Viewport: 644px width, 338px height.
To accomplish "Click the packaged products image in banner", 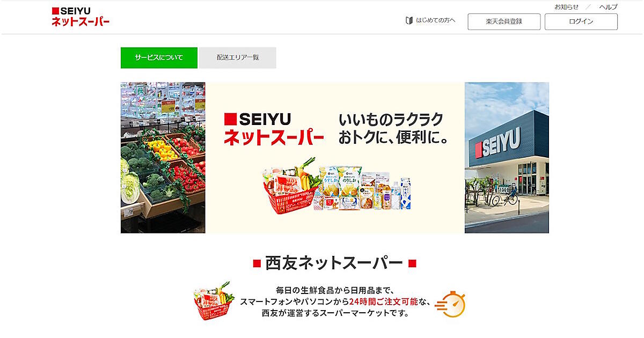I will point(364,188).
